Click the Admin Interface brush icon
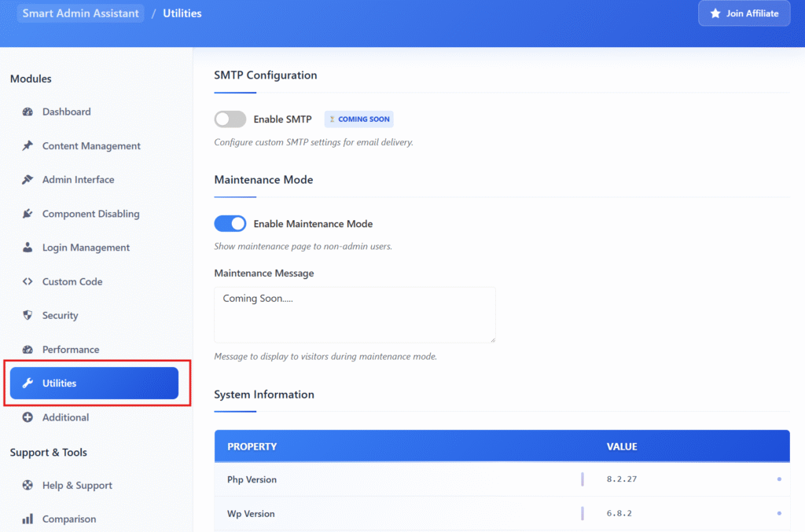Screen dimensions: 805x532 pos(28,179)
